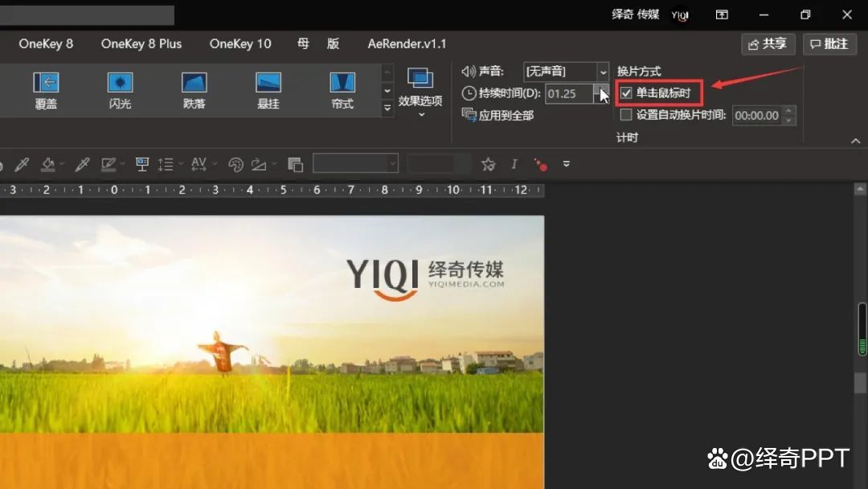Click the color palette icon

235,165
